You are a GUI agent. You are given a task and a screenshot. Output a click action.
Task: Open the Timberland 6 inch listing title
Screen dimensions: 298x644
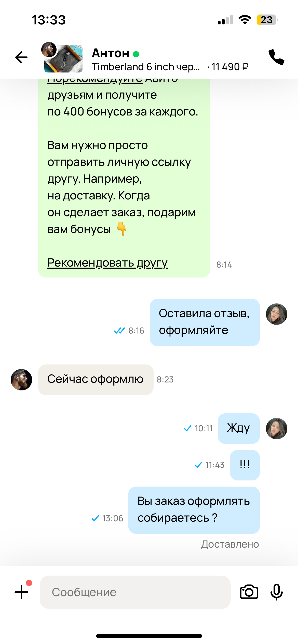pyautogui.click(x=146, y=67)
